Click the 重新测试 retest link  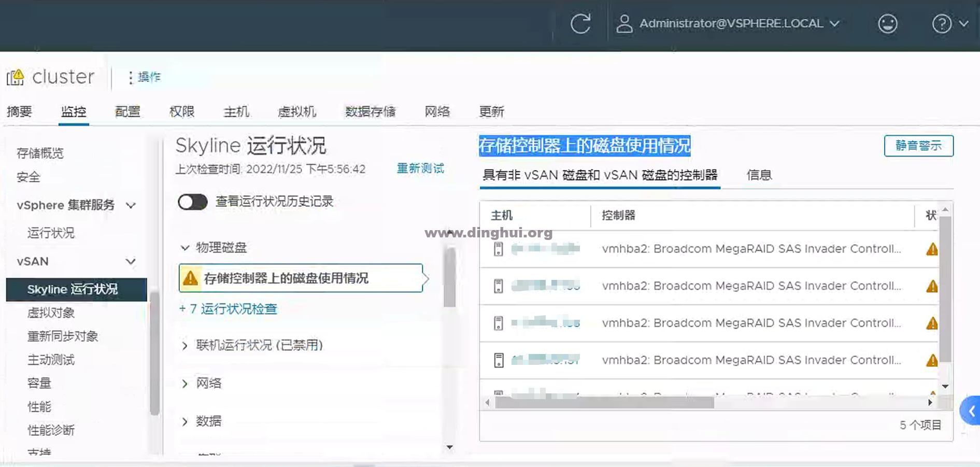click(x=420, y=168)
